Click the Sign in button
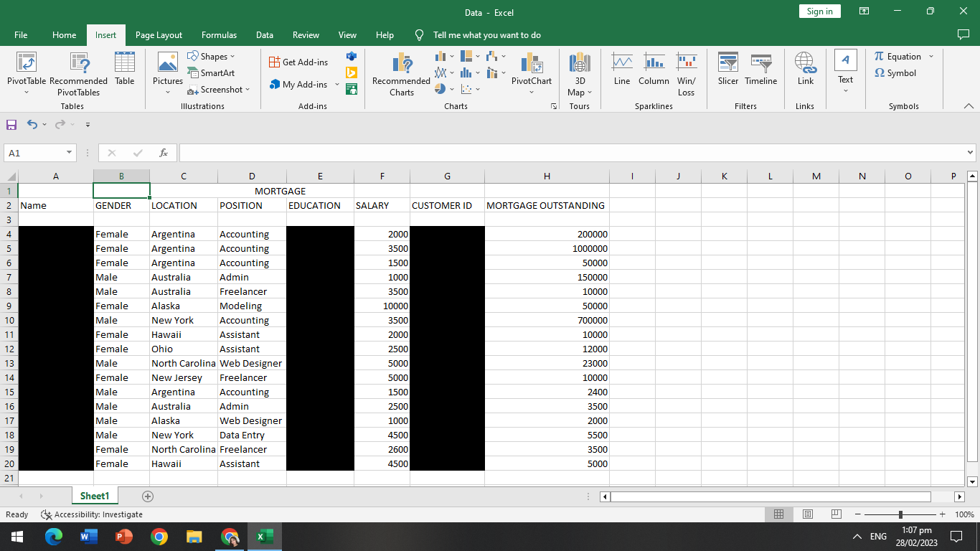 pyautogui.click(x=819, y=11)
